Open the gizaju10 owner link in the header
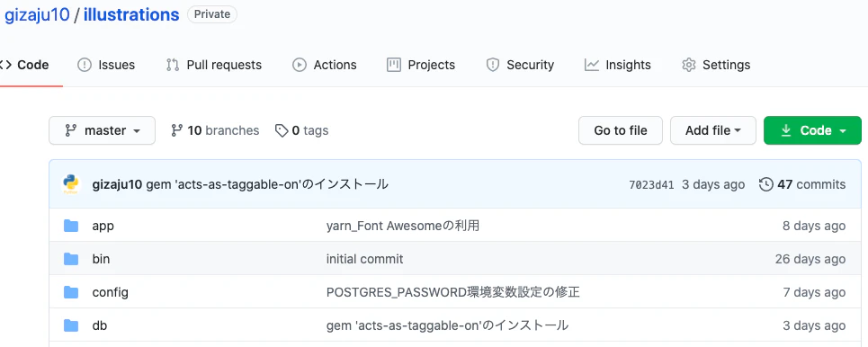The image size is (868, 347). [37, 15]
